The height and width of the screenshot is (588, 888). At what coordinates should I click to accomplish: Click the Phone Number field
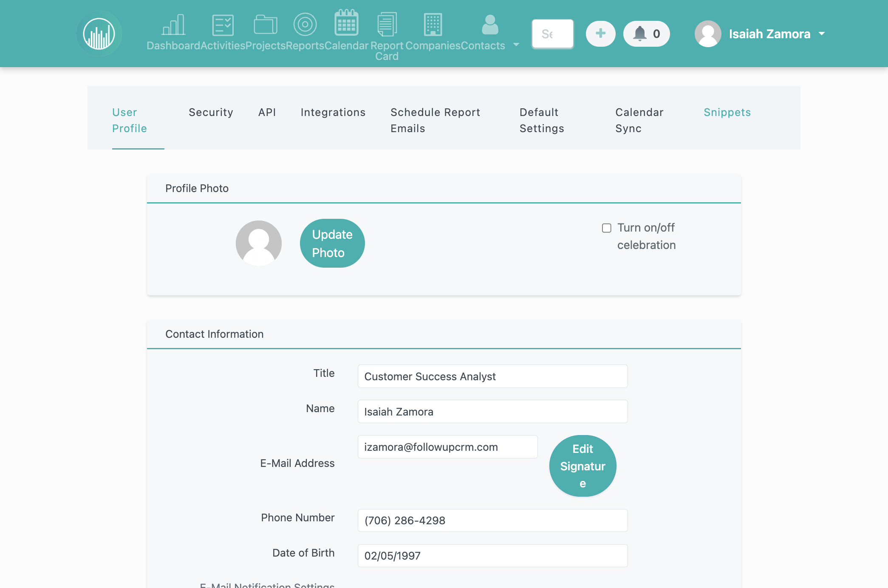(x=492, y=520)
